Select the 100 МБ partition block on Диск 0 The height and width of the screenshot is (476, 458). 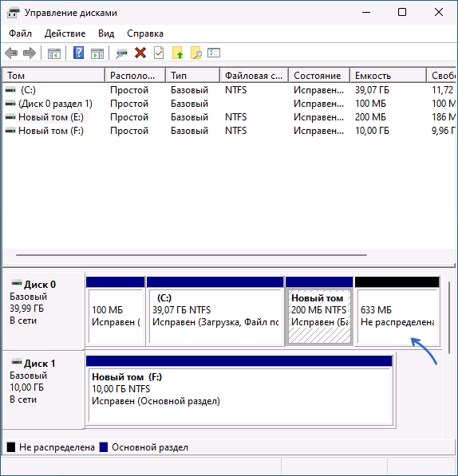tap(116, 311)
